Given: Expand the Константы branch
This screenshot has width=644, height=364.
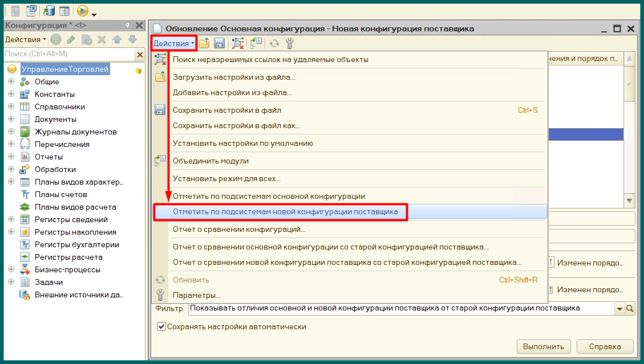Looking at the screenshot, I should click(11, 94).
